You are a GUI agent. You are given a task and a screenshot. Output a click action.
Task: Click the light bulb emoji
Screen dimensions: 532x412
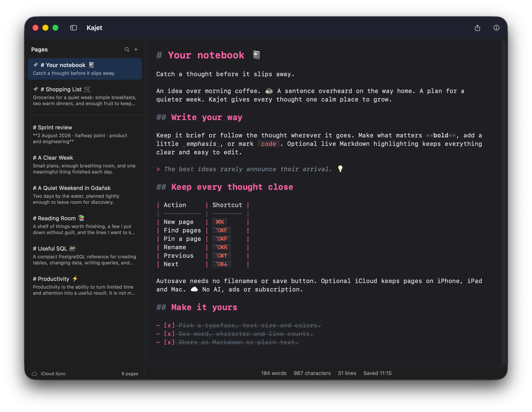tap(340, 169)
